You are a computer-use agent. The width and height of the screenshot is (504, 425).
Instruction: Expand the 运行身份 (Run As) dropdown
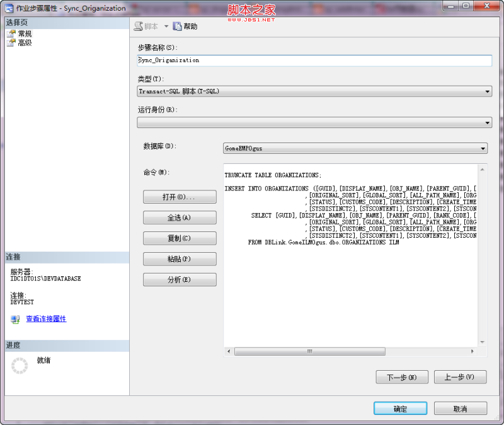(x=486, y=122)
